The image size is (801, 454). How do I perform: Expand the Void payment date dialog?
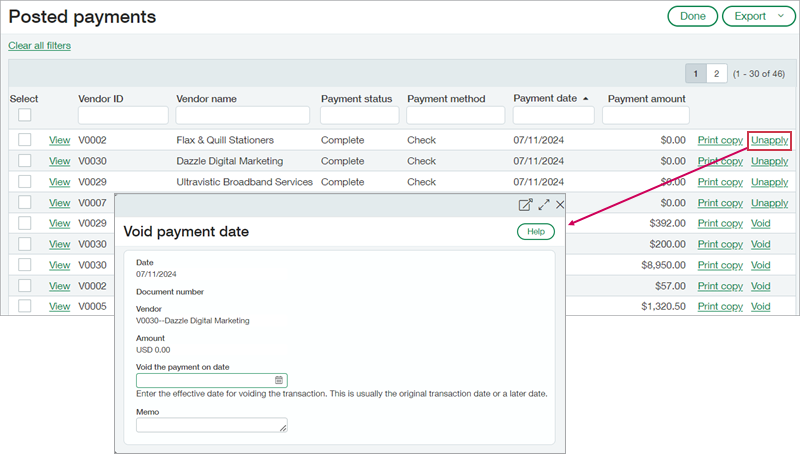tap(544, 204)
